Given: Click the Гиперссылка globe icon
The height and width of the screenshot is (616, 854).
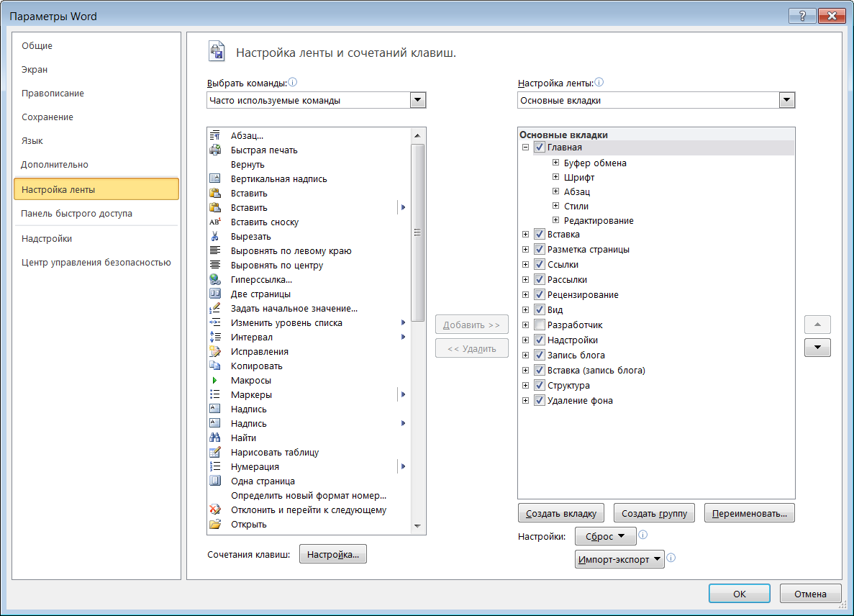Looking at the screenshot, I should pos(215,279).
